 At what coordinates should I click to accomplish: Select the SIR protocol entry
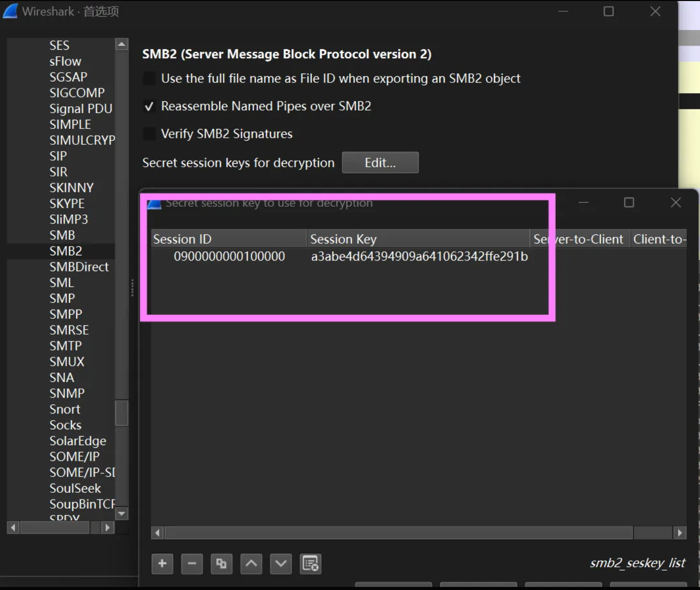[x=58, y=172]
